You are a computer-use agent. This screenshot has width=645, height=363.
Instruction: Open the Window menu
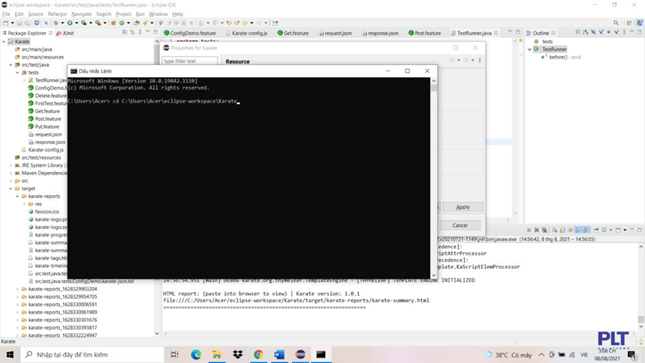coord(158,14)
